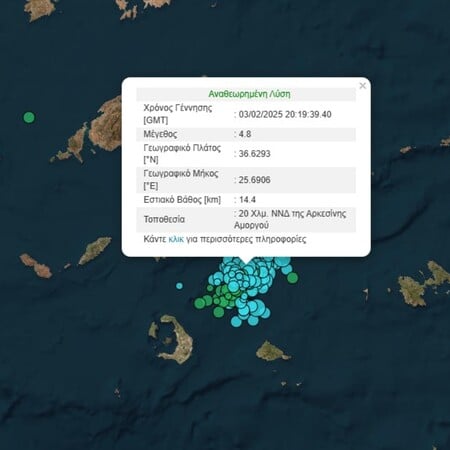The width and height of the screenshot is (450, 450).
Task: Select the green marker at the cluster's right edge
Action: [x=292, y=278]
